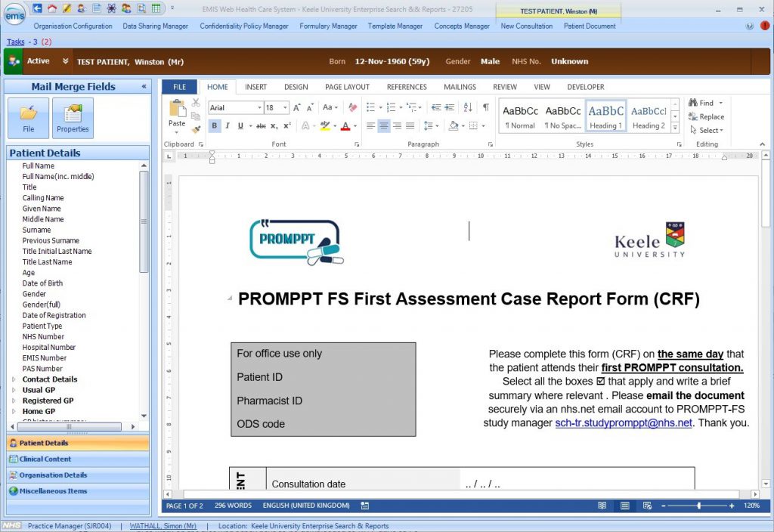
Task: Click the Grow Font icon
Action: [296, 107]
